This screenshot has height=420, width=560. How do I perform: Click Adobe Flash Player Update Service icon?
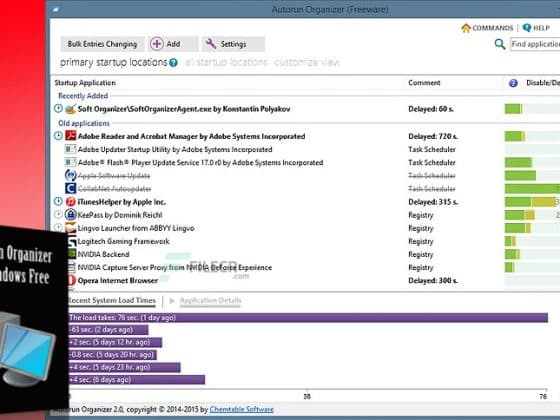[70, 162]
